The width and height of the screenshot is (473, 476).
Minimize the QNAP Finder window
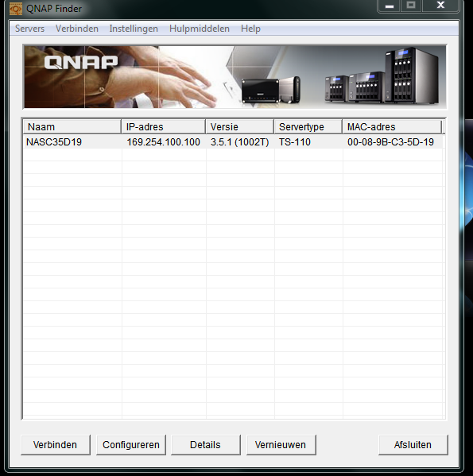pos(390,6)
